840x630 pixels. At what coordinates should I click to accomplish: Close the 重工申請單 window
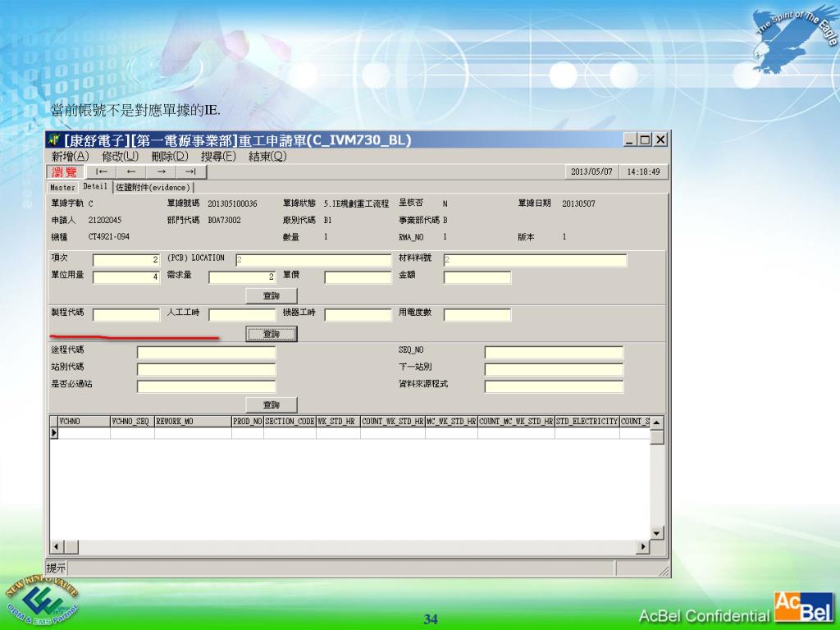[x=661, y=139]
